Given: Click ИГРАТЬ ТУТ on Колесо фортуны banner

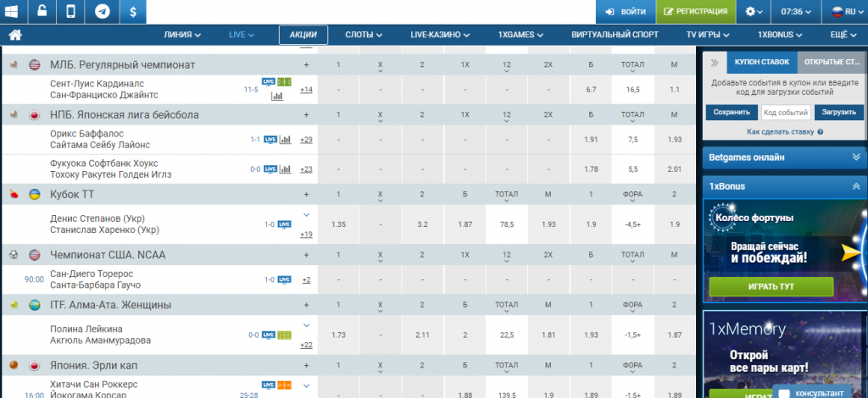Looking at the screenshot, I should pyautogui.click(x=771, y=287).
